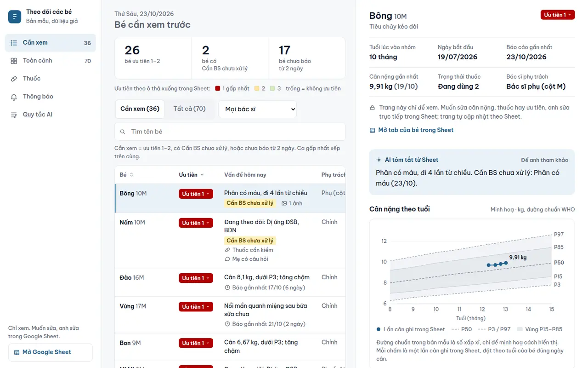Click the green priority 3 legend swatch

click(x=272, y=88)
